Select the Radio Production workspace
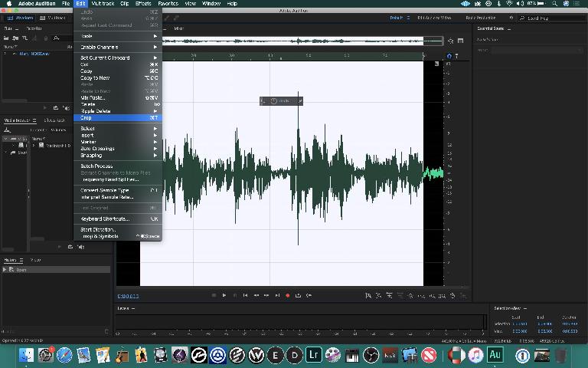 480,18
